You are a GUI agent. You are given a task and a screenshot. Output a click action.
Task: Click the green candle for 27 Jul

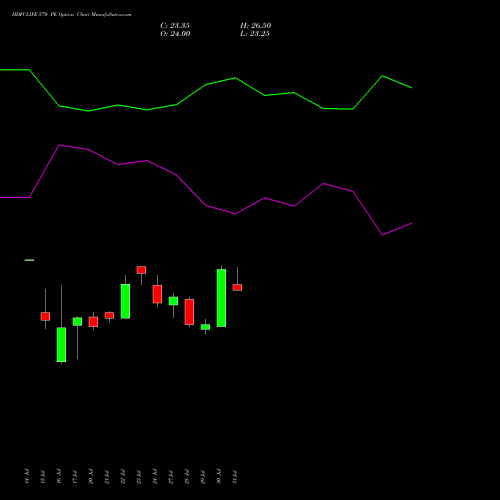173,301
